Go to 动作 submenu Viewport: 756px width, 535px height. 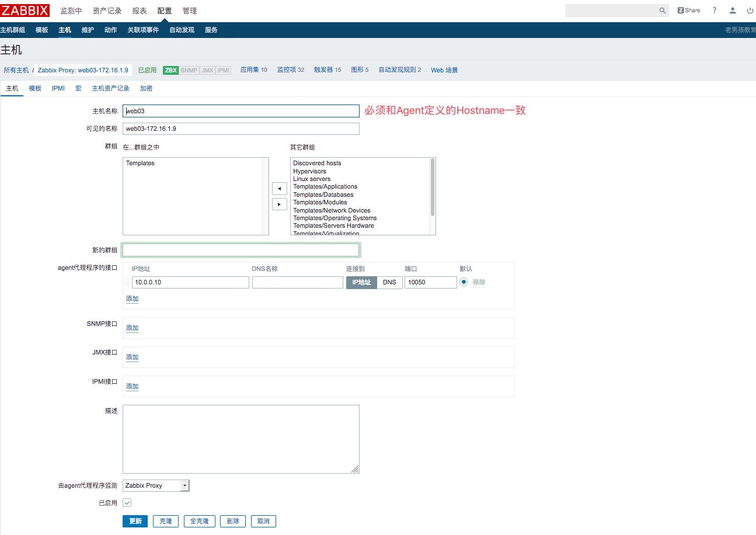point(110,30)
